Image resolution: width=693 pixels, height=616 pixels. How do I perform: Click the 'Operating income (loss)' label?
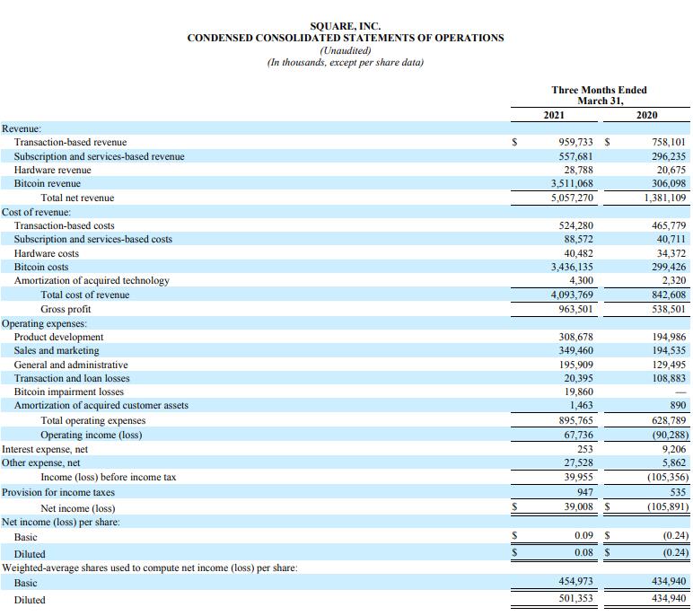pos(91,436)
